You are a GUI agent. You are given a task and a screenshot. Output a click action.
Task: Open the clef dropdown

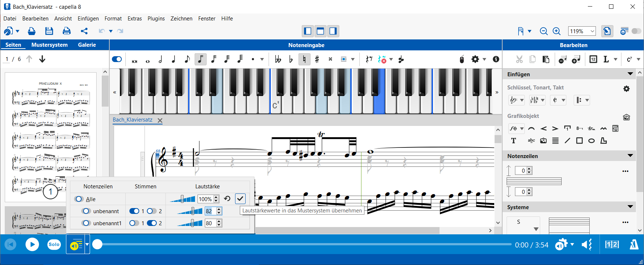pyautogui.click(x=516, y=100)
